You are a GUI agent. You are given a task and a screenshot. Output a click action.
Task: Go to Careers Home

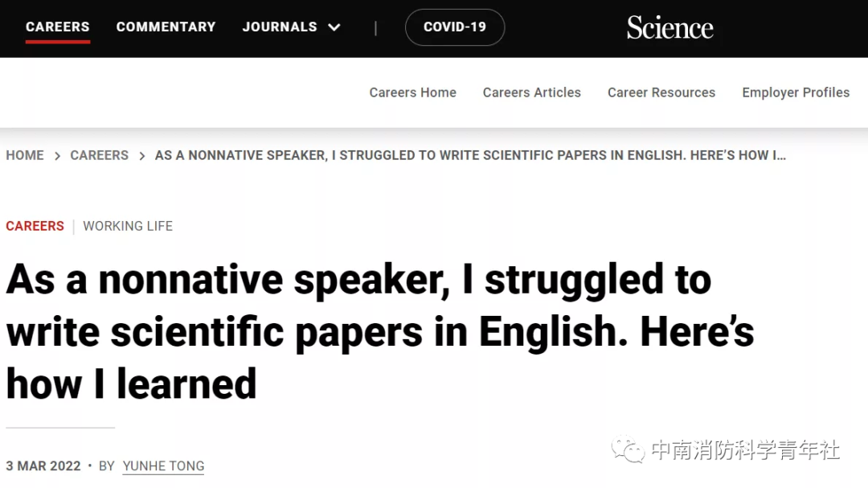(412, 92)
